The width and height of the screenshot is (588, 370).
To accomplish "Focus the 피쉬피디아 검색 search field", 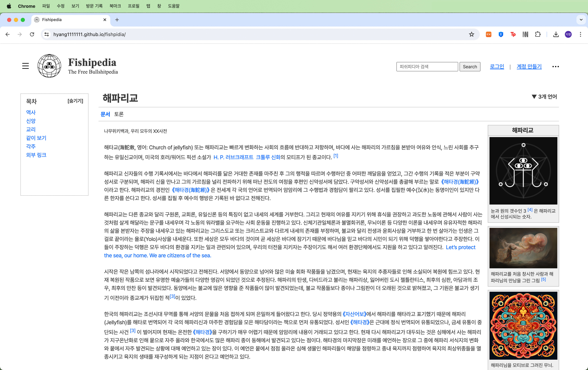I will click(x=427, y=67).
